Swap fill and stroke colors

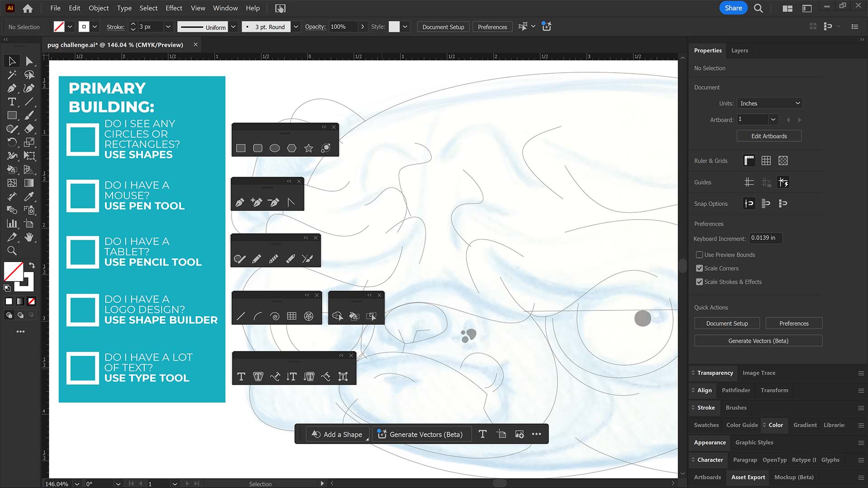32,265
